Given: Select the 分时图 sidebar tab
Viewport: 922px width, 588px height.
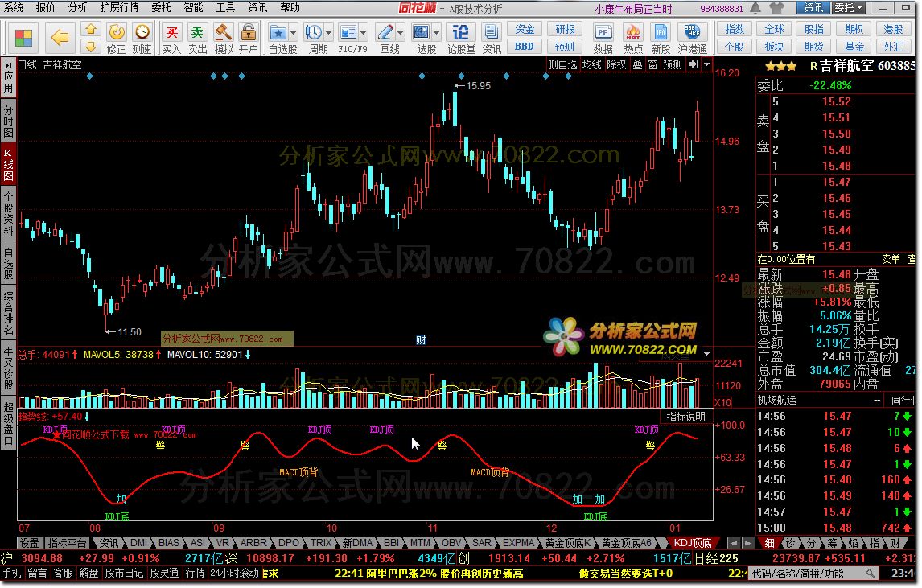Looking at the screenshot, I should point(8,121).
